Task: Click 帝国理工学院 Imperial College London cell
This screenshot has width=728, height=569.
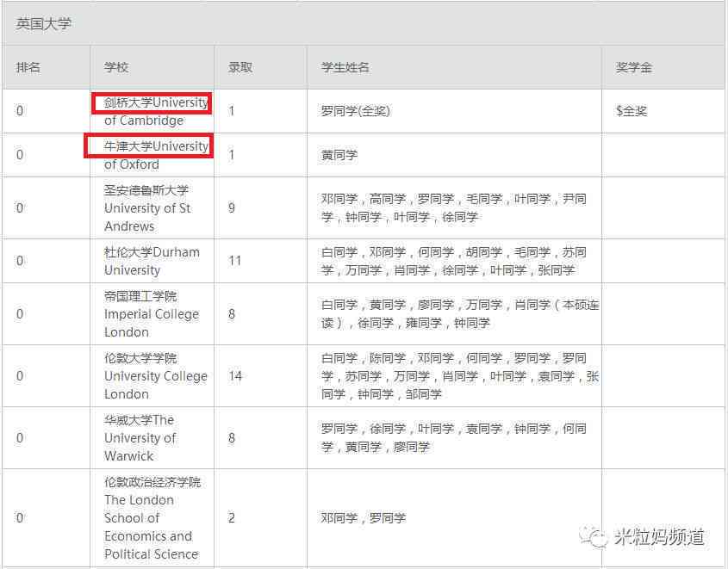Action: pyautogui.click(x=152, y=314)
